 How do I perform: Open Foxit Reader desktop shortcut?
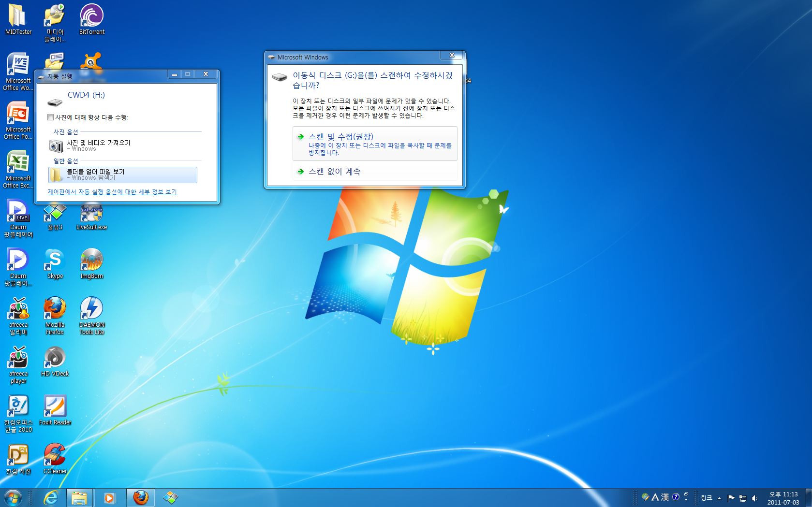click(x=55, y=410)
